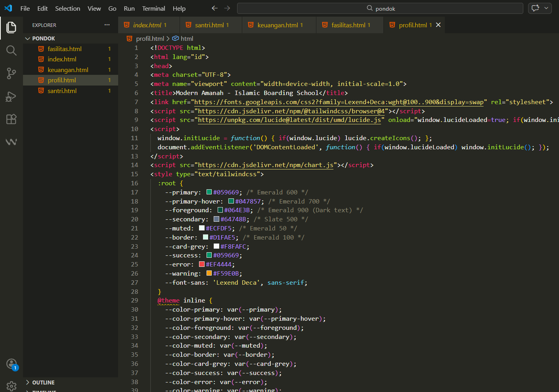
Task: Open the Extensions view
Action: point(11,119)
